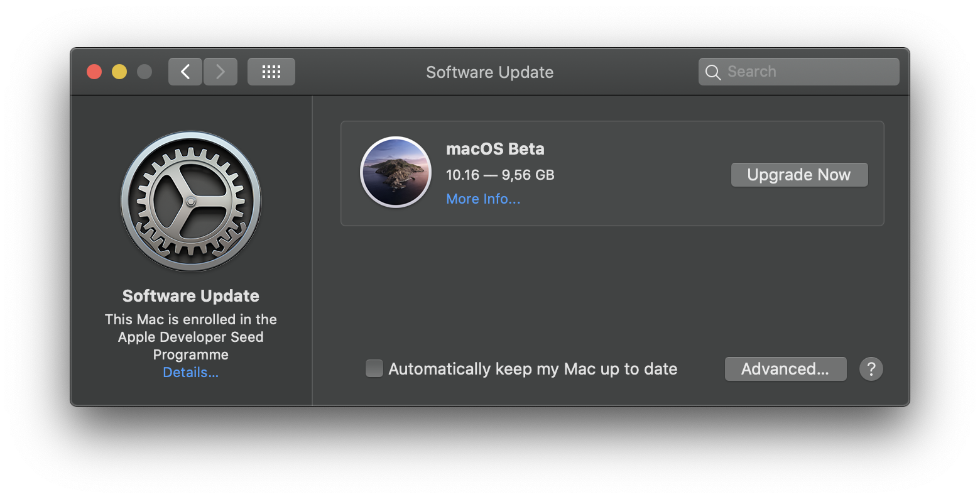This screenshot has width=980, height=499.
Task: Go back using the left chevron button
Action: click(185, 72)
